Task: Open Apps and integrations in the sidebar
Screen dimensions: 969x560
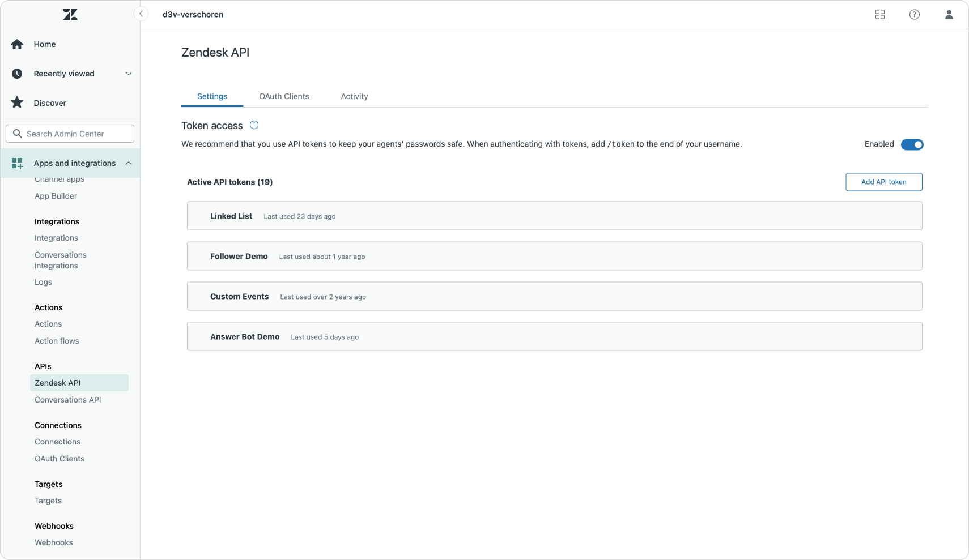Action: (75, 163)
